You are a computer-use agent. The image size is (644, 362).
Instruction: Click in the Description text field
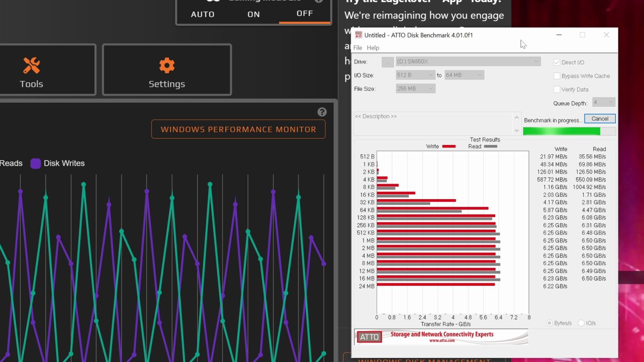click(433, 123)
